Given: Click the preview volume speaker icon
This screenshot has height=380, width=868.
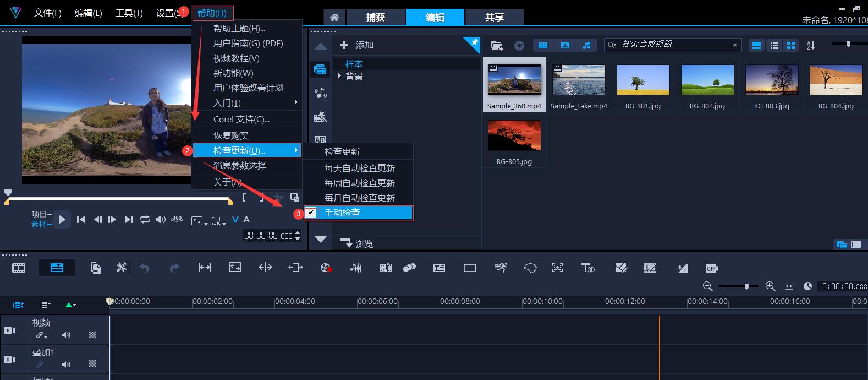Looking at the screenshot, I should (x=160, y=219).
